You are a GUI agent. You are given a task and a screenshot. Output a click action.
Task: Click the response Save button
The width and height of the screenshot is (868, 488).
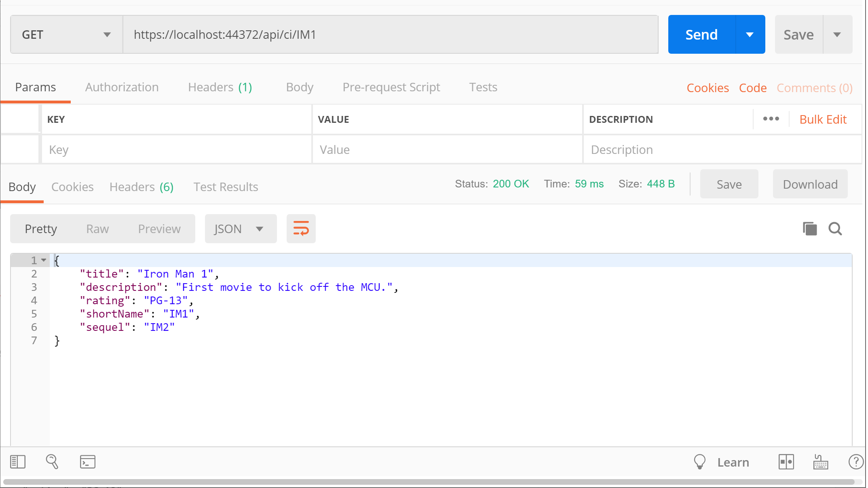pos(729,184)
